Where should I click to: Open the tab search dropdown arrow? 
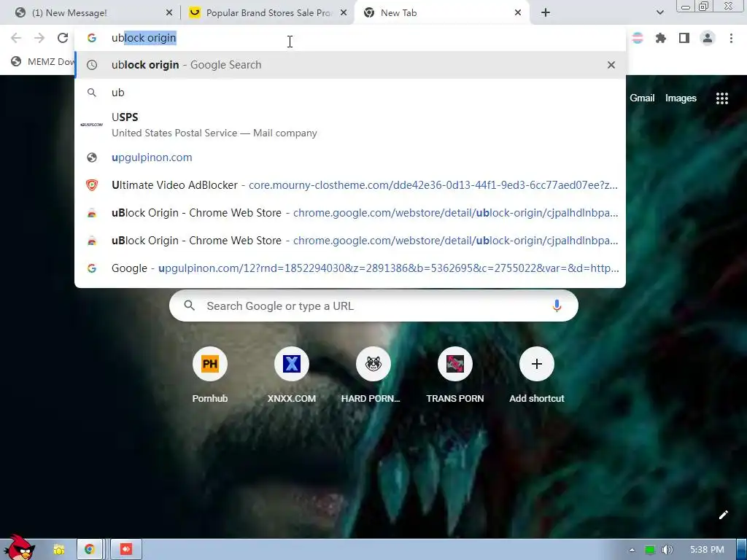tap(659, 13)
